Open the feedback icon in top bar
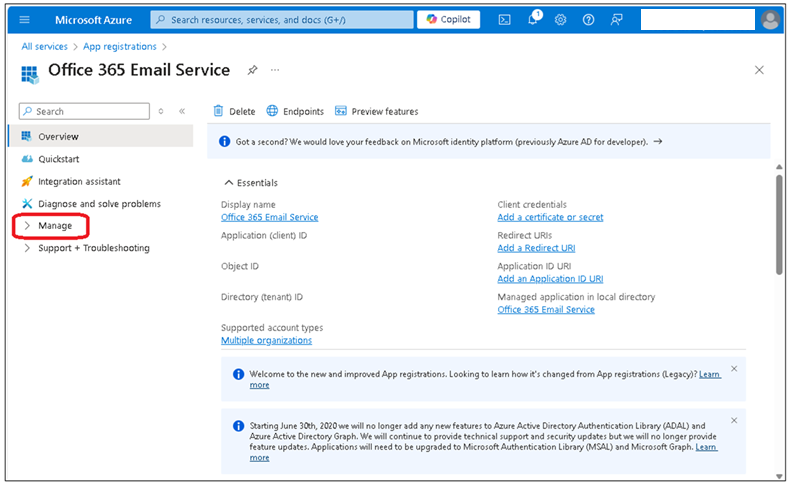Image resolution: width=788 pixels, height=484 pixels. click(617, 20)
